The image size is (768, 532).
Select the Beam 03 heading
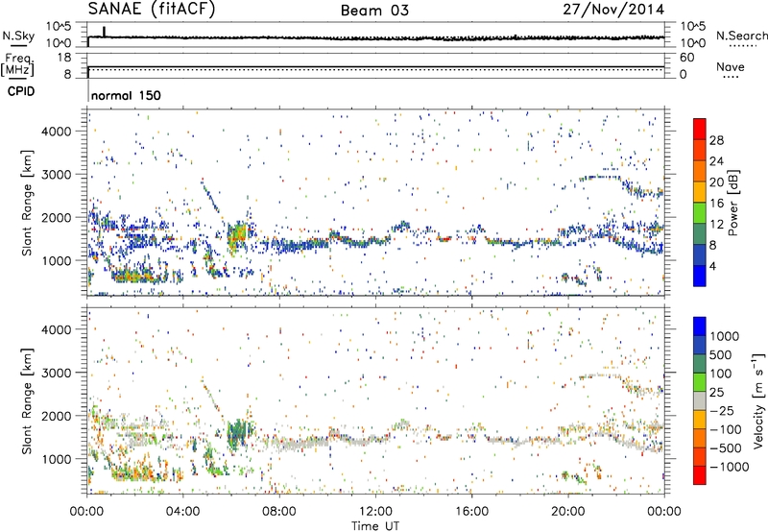coord(374,11)
